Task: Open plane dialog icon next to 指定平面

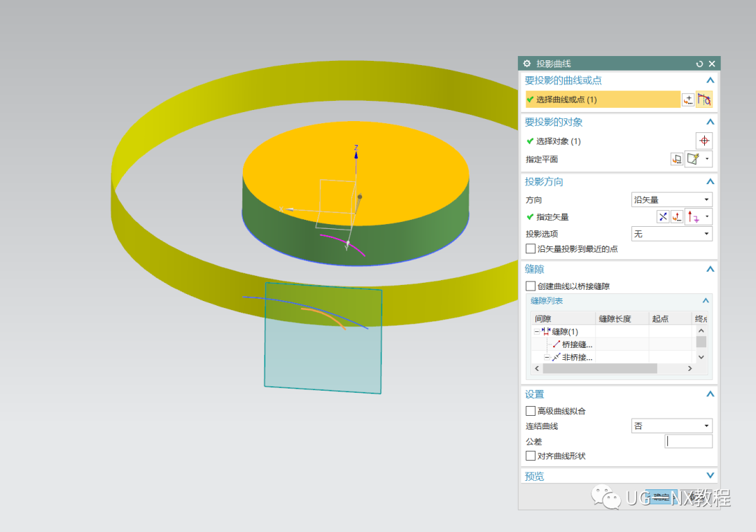Action: [x=677, y=159]
